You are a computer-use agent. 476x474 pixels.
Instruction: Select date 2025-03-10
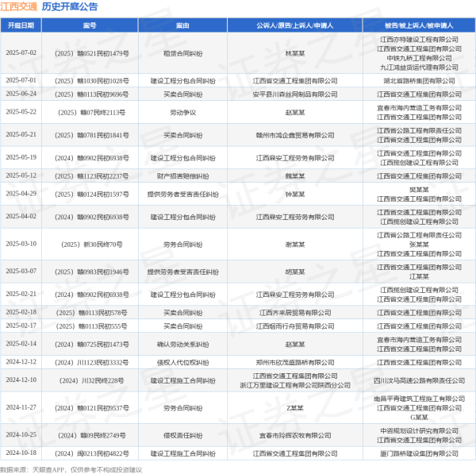point(21,244)
